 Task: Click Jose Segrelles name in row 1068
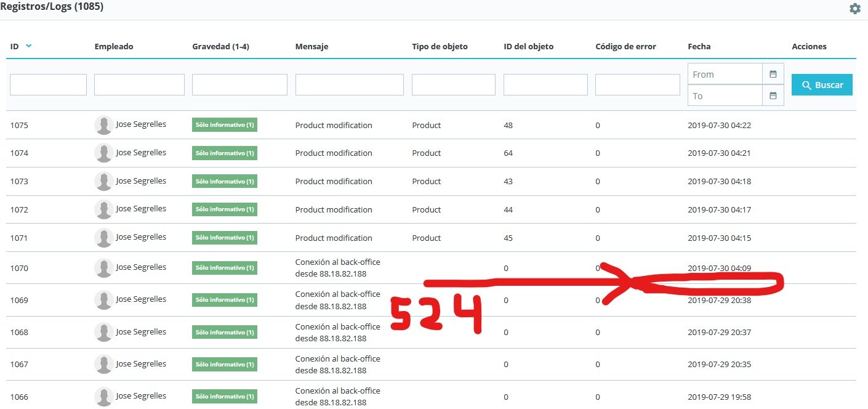141,331
